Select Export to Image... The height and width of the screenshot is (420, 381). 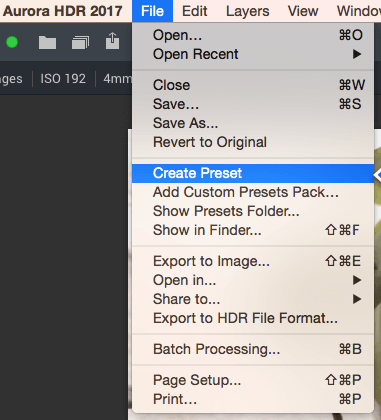253,261
